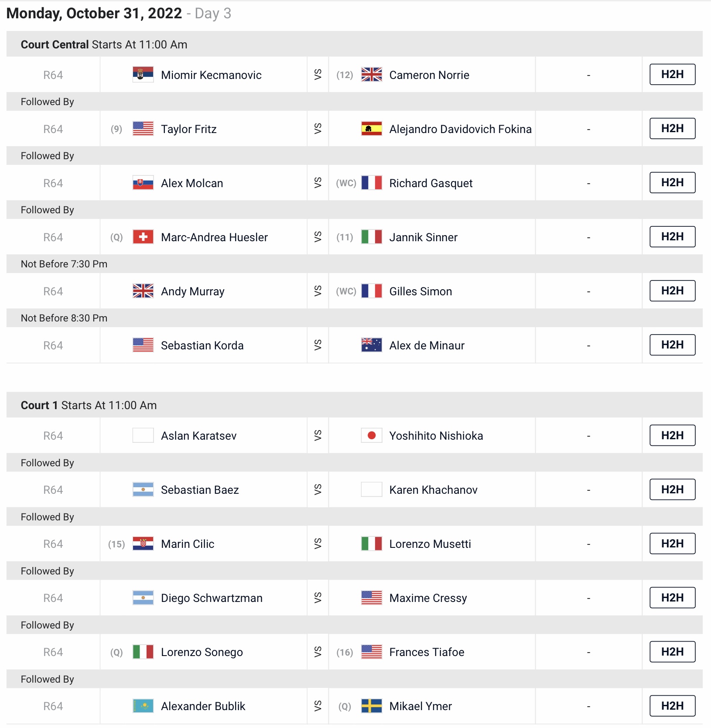Open Taylor Fritz player profile
The height and width of the screenshot is (728, 711).
[188, 129]
